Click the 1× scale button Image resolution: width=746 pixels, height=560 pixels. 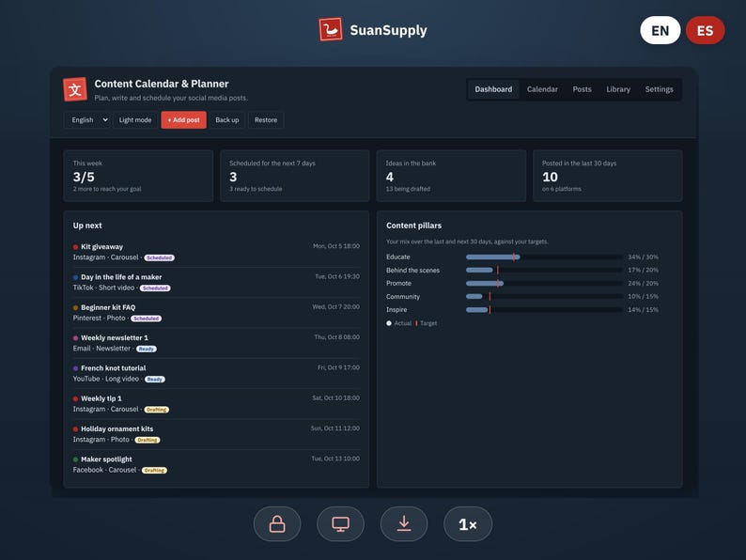click(x=468, y=524)
